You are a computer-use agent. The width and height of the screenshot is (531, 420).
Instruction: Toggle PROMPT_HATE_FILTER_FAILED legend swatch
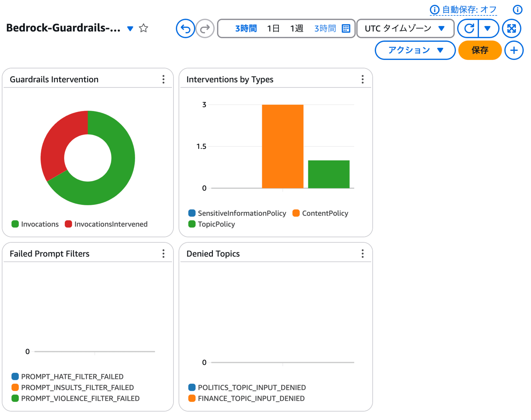(15, 376)
